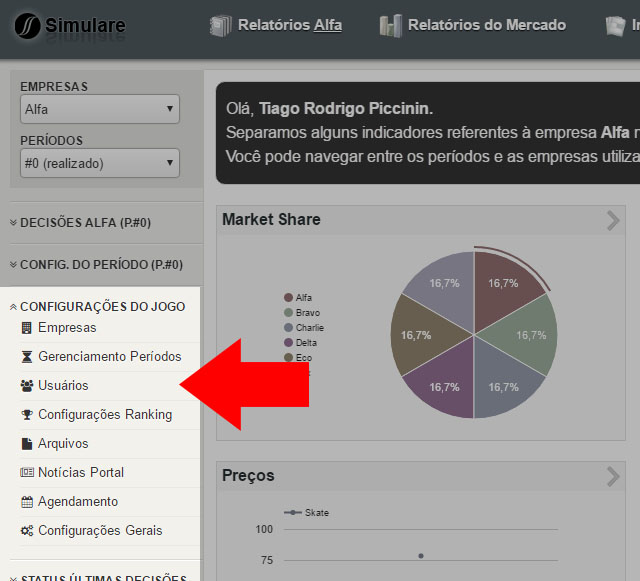Click the Gerenciamento Períodos hourglass icon
The image size is (640, 581).
[27, 357]
